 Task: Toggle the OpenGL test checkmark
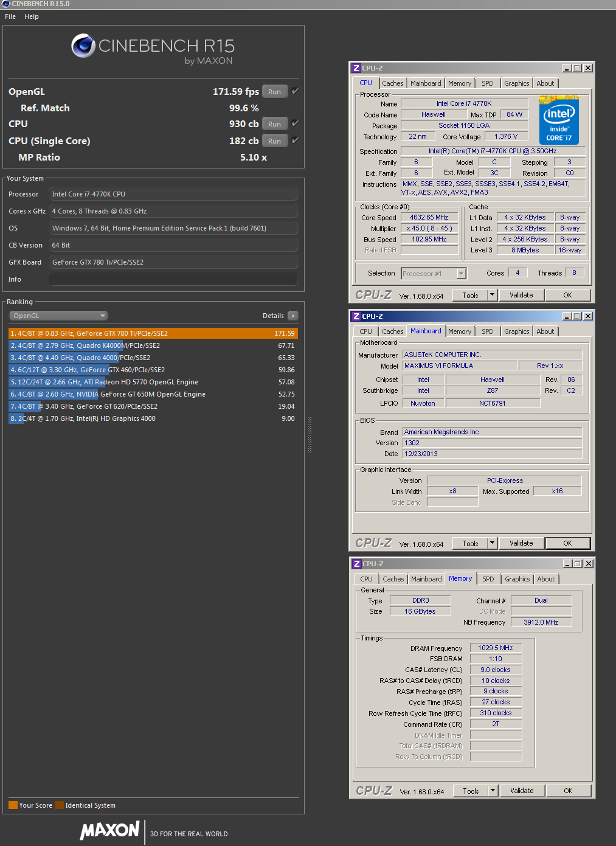tap(295, 91)
